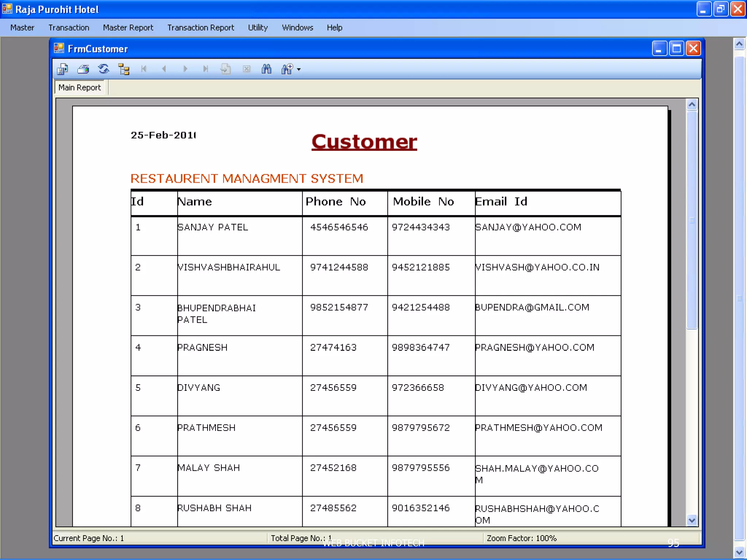Image resolution: width=747 pixels, height=560 pixels.
Task: Click the Zoom binoculars icon
Action: 287,69
